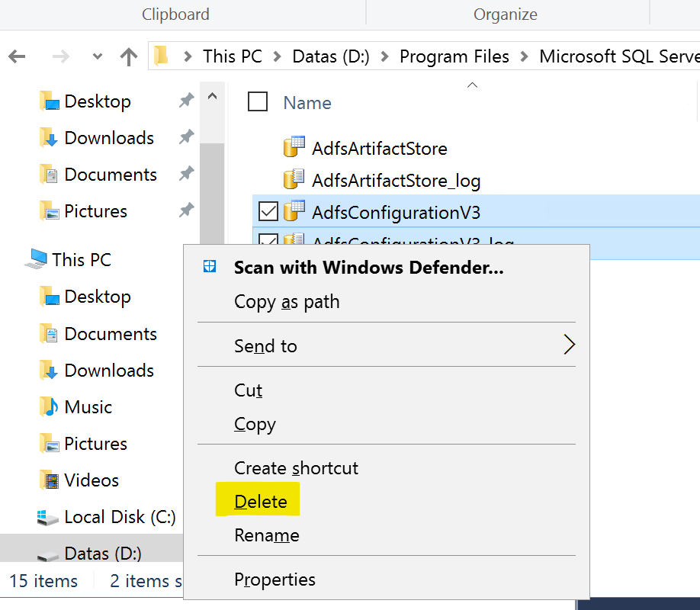Click the folder icon in address bar
This screenshot has height=610, width=700.
tap(161, 56)
